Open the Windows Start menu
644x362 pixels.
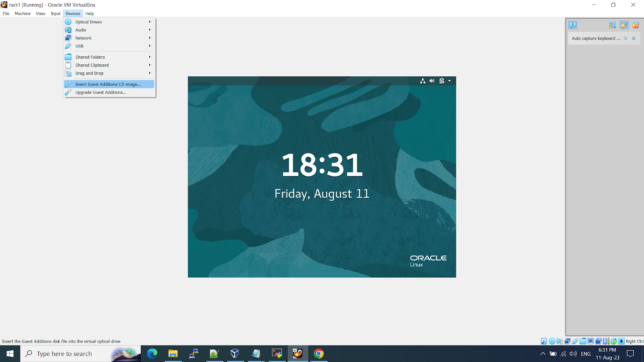click(10, 354)
